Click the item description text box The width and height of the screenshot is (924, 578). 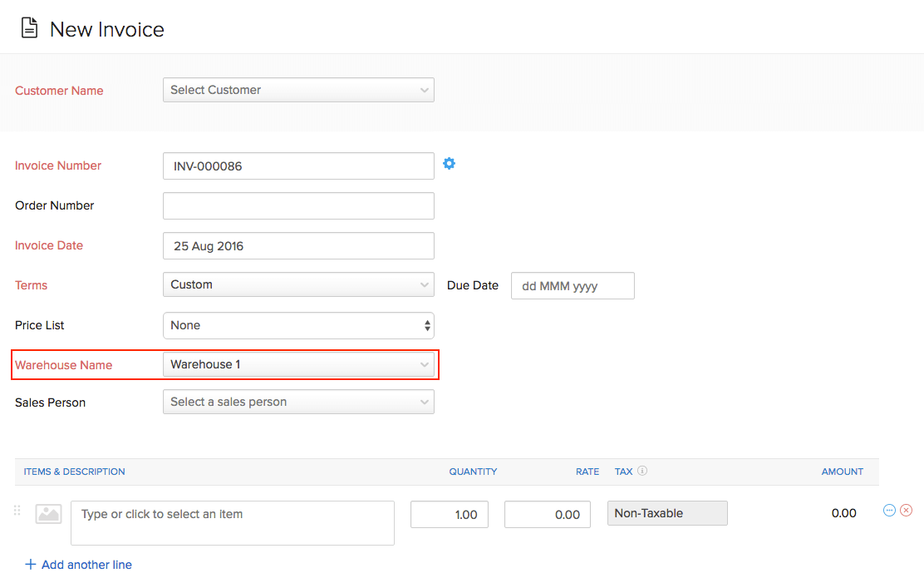tap(233, 523)
